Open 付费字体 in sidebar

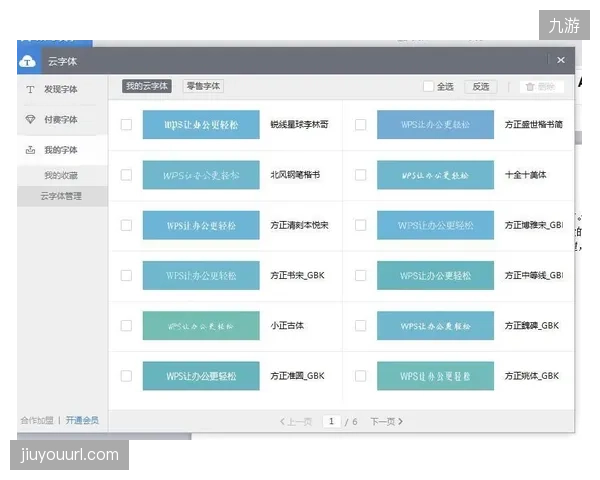[62, 120]
